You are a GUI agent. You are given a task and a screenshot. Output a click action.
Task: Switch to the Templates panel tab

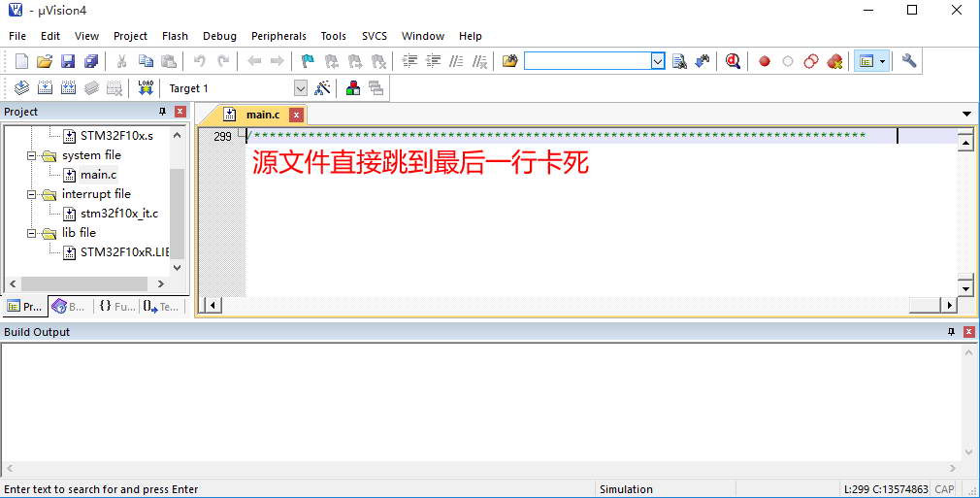pyautogui.click(x=161, y=307)
